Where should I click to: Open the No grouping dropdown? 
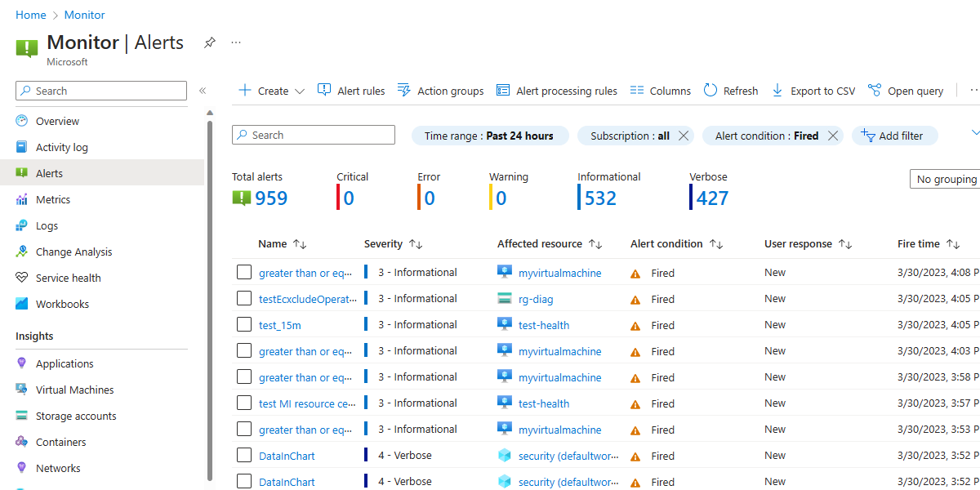click(945, 179)
